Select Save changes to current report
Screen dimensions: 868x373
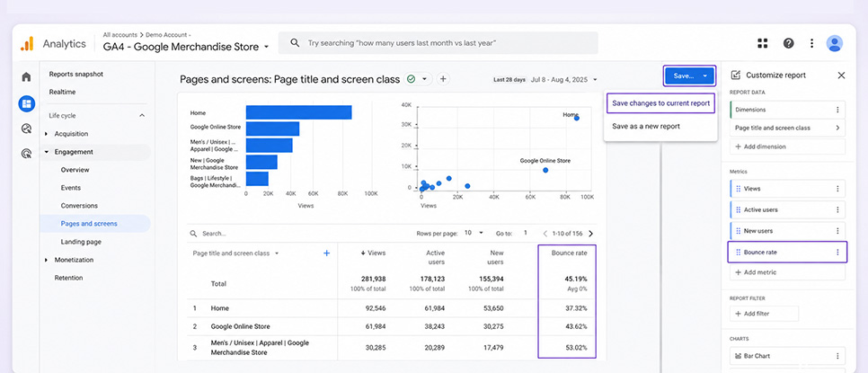(x=661, y=103)
